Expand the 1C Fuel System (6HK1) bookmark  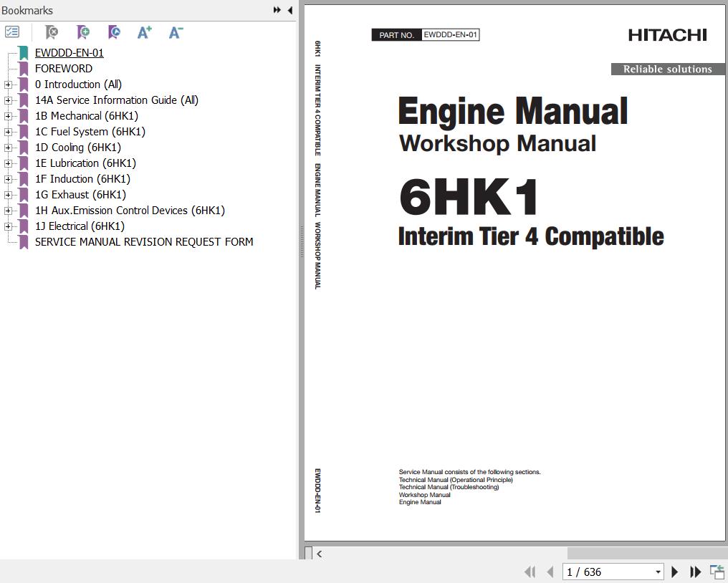[x=8, y=132]
